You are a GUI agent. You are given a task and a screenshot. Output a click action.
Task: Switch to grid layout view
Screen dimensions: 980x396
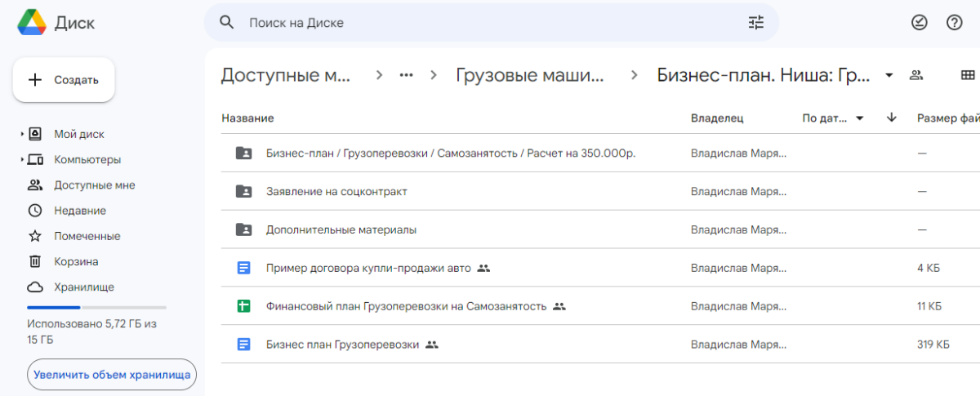968,76
